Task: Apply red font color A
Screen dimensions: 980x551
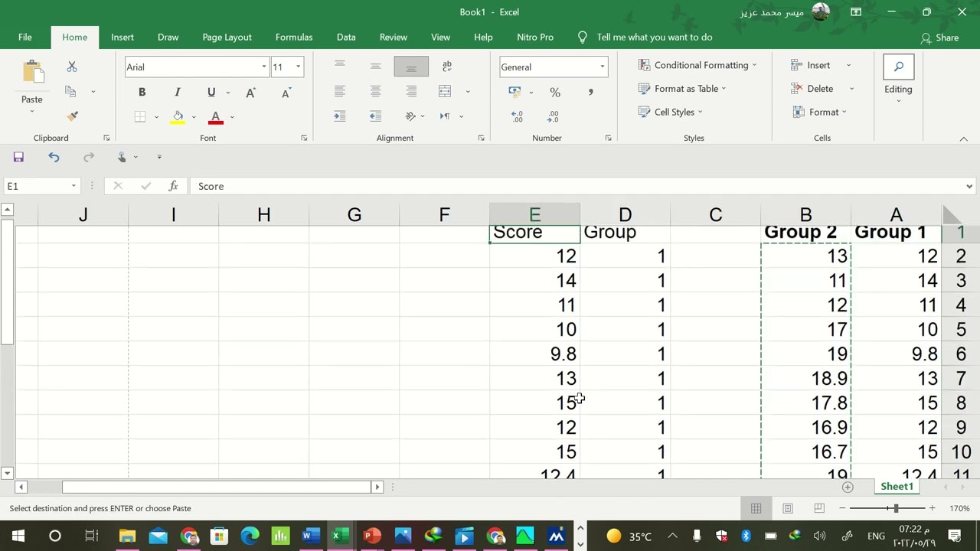Action: tap(216, 117)
